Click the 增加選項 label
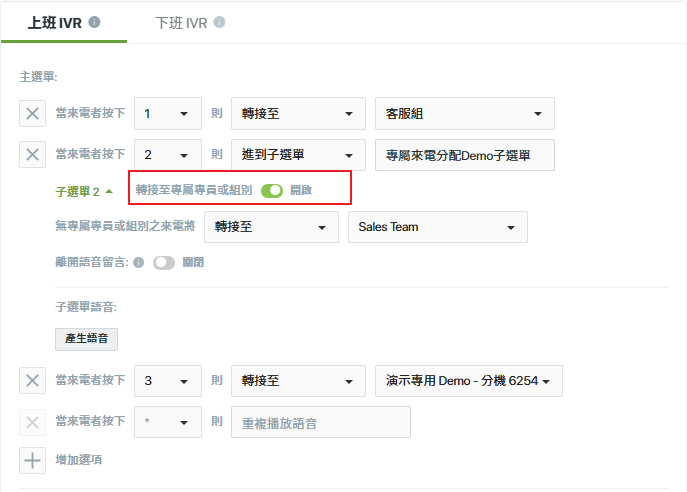Image resolution: width=687 pixels, height=492 pixels. click(x=79, y=460)
